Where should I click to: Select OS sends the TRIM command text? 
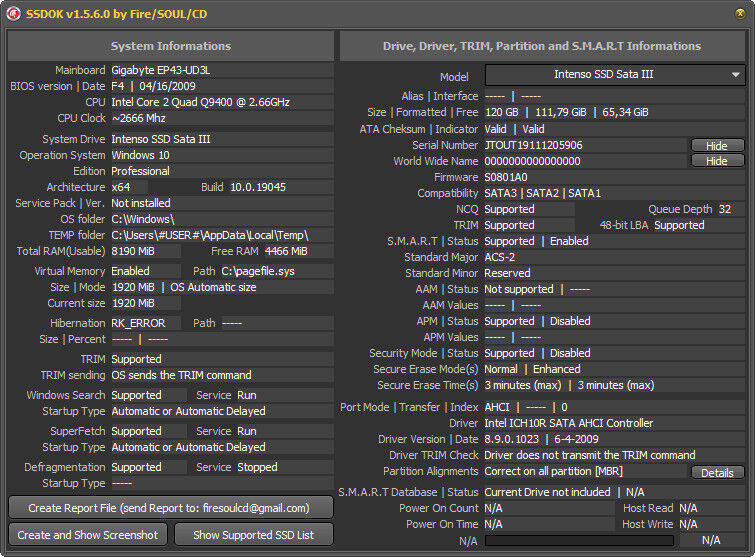[181, 375]
